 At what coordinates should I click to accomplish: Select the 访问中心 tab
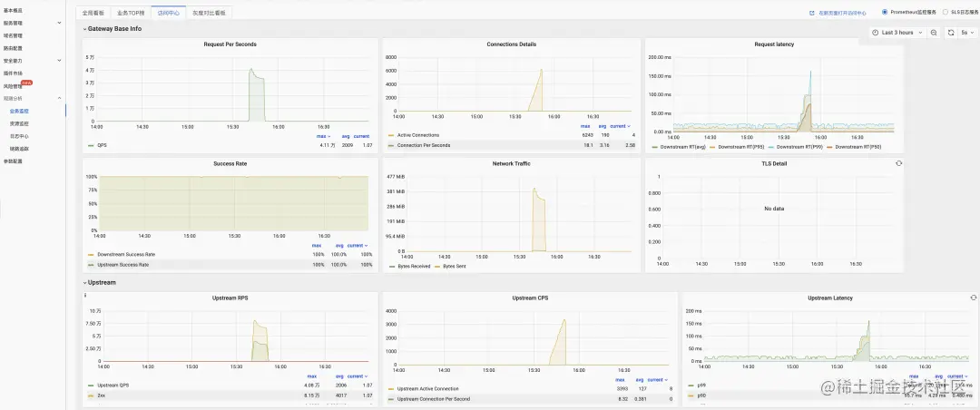tap(169, 13)
